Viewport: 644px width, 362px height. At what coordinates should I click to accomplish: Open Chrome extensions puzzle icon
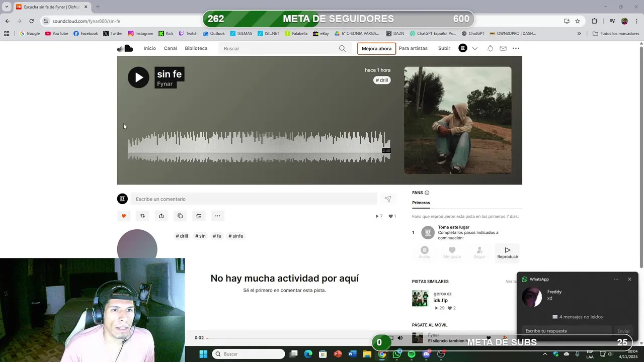(x=595, y=21)
